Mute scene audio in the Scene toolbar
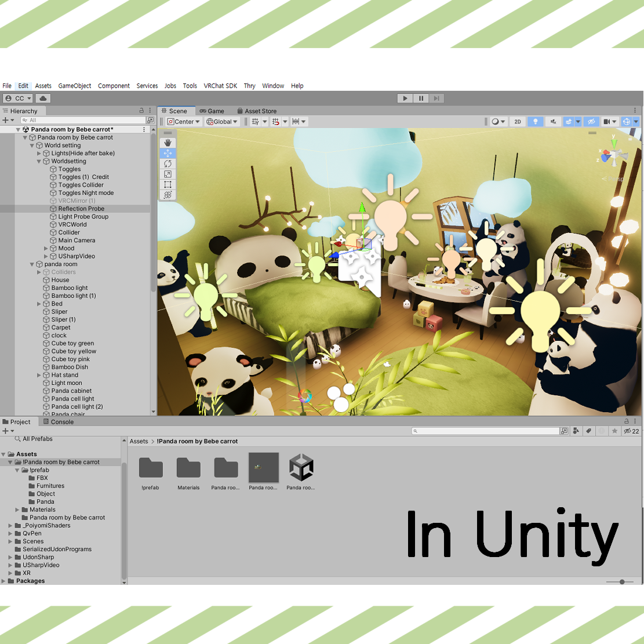Viewport: 644px width, 644px height. pyautogui.click(x=552, y=121)
